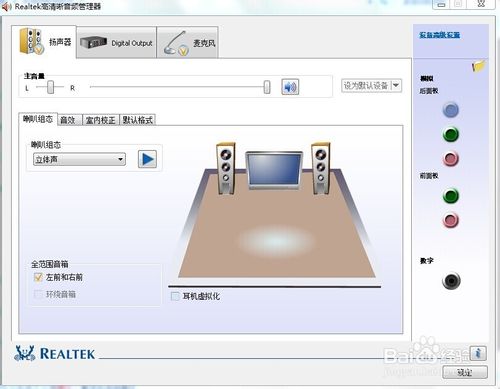Click the left speaker in room preview
Screen dimensions: 500x389
point(226,168)
